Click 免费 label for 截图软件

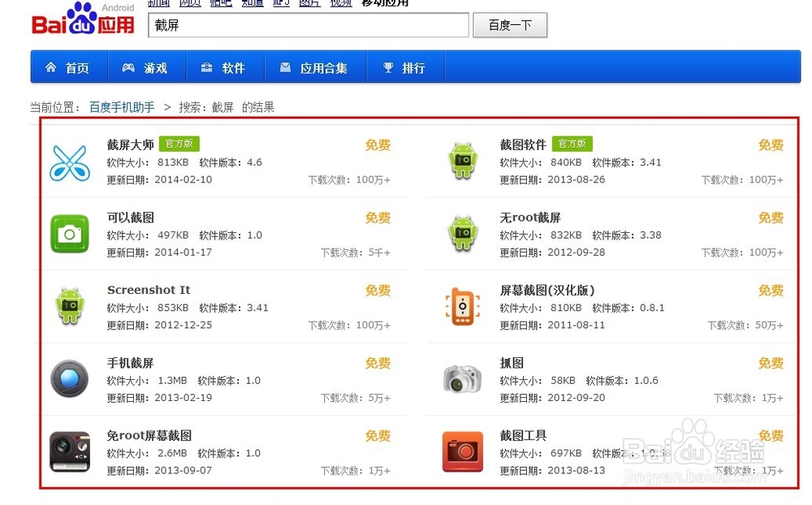click(x=771, y=145)
